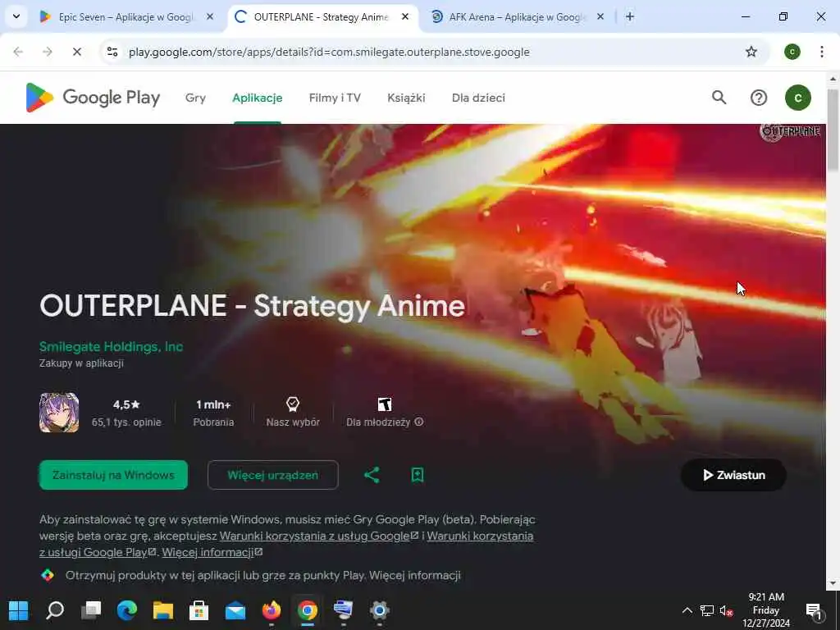
Task: Open the Gry section
Action: point(195,98)
